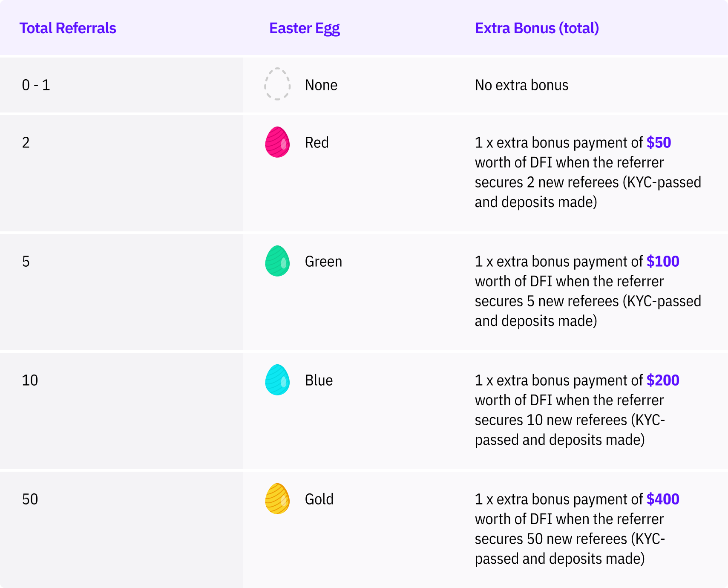Image resolution: width=728 pixels, height=588 pixels.
Task: Select the 0 - 1 referrals cell
Action: [x=36, y=85]
